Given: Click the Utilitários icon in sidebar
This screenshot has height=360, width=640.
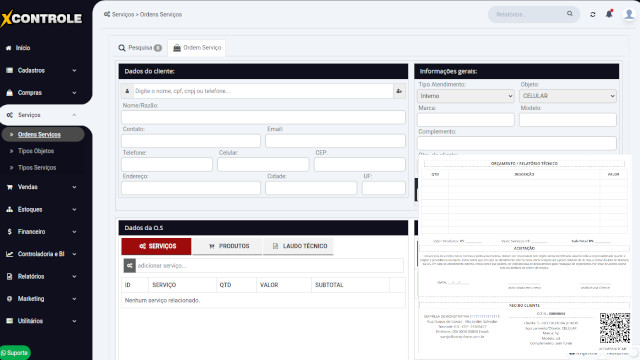Looking at the screenshot, I should tap(9, 321).
